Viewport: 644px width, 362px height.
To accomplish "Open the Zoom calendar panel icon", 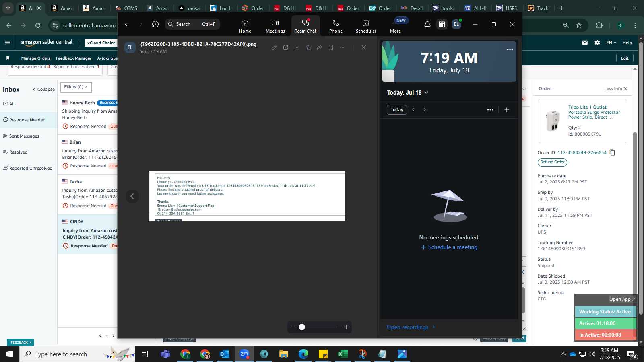I will (x=442, y=24).
